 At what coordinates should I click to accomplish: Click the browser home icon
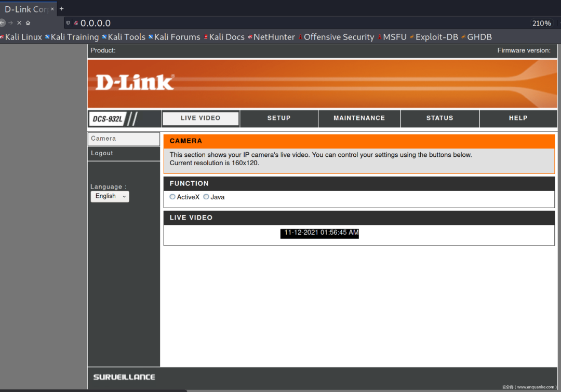point(28,23)
